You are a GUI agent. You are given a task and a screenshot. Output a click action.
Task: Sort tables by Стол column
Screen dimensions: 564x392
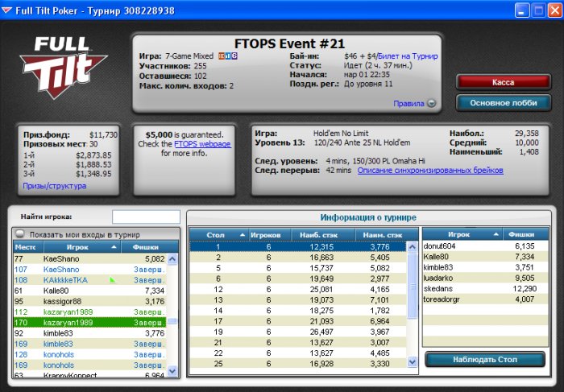pos(218,235)
